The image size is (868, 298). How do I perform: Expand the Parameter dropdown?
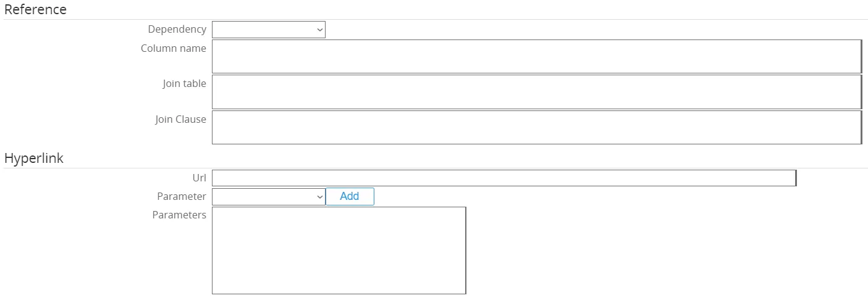click(x=268, y=197)
